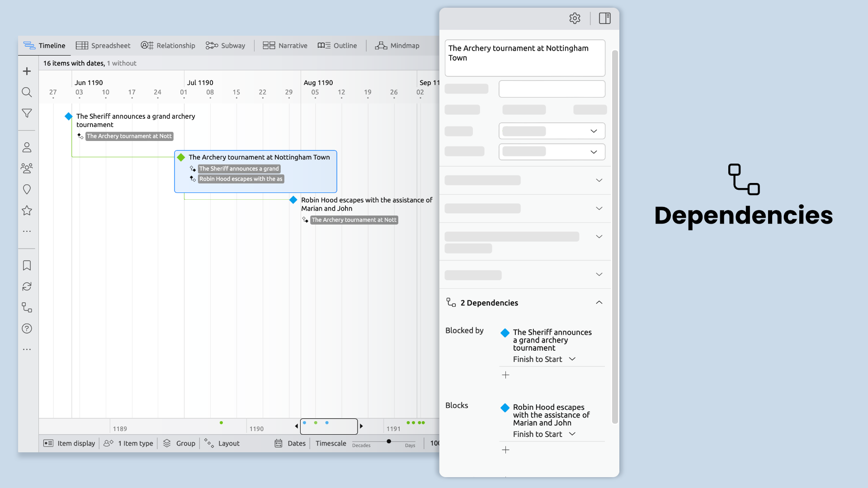
Task: Open the help question mark icon
Action: click(27, 328)
